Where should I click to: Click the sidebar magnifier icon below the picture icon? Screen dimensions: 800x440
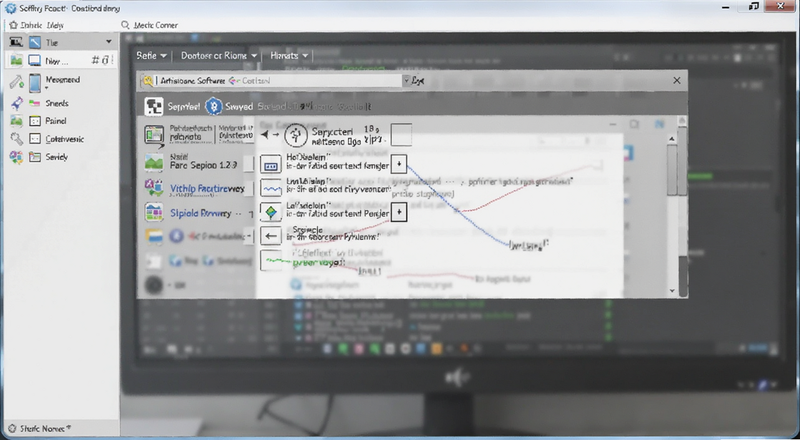[x=16, y=139]
